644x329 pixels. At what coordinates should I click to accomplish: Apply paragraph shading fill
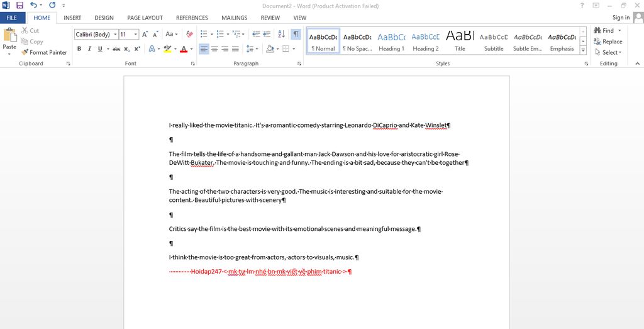click(x=270, y=49)
